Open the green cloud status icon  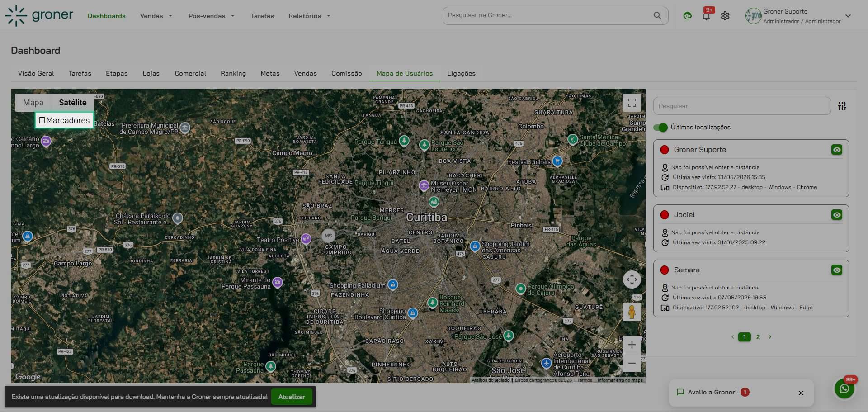[688, 16]
